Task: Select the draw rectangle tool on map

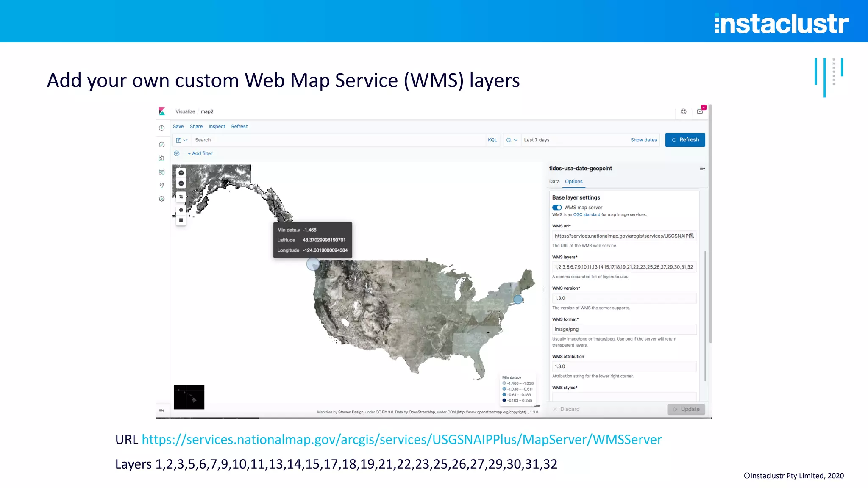Action: tap(181, 220)
